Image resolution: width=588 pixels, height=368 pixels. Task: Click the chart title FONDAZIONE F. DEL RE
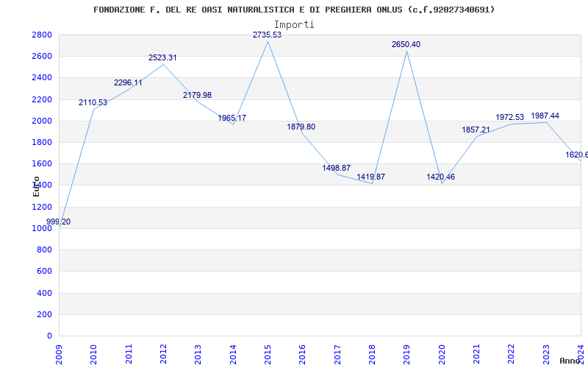click(294, 10)
